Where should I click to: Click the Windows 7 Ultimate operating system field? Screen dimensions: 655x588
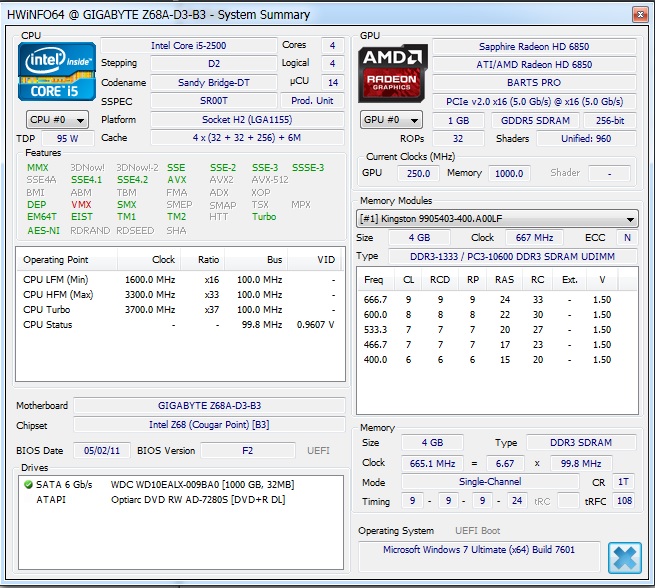(480, 550)
